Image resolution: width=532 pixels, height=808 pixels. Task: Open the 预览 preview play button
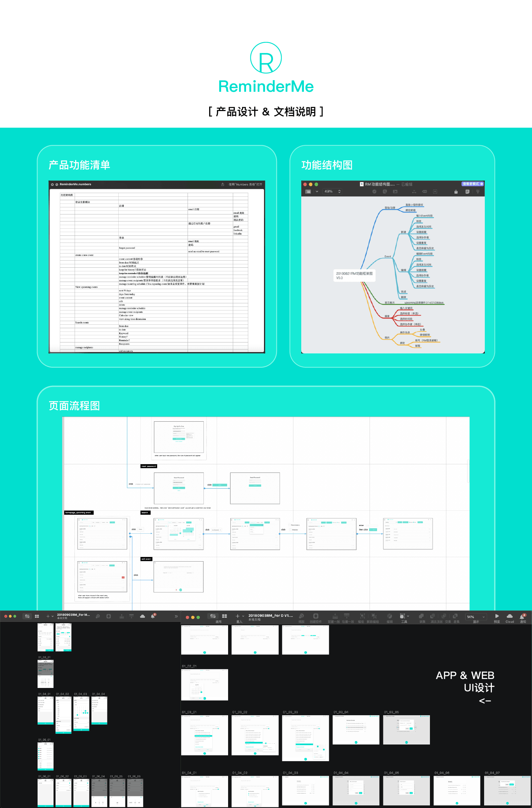[x=497, y=616]
